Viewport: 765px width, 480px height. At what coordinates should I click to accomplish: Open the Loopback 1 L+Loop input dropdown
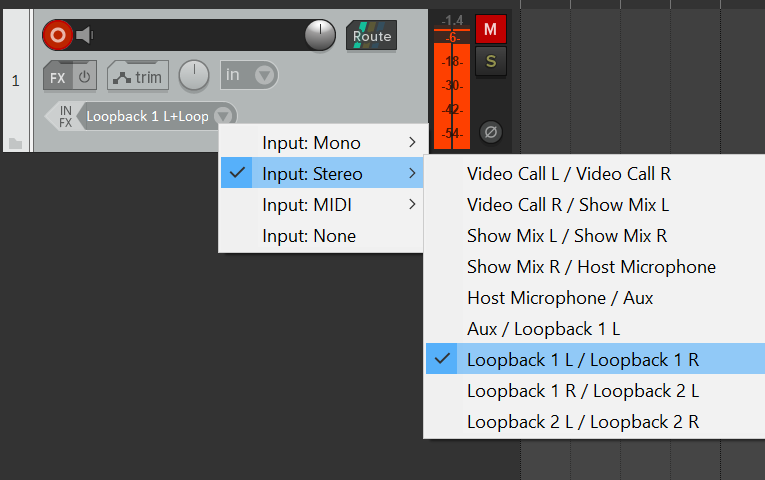pos(157,116)
